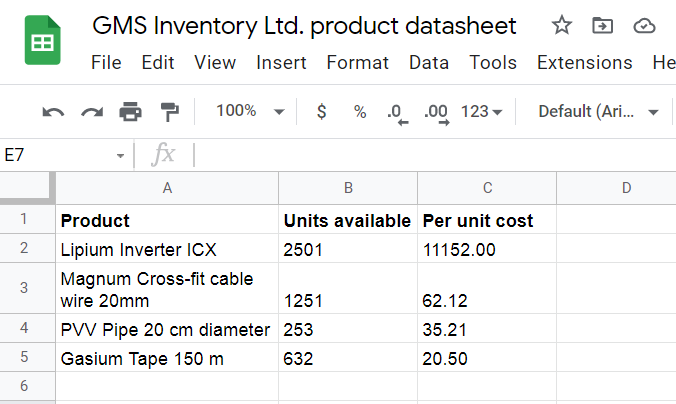Select cell with value 632
Viewport: 676px width, 404px height.
pyautogui.click(x=348, y=357)
